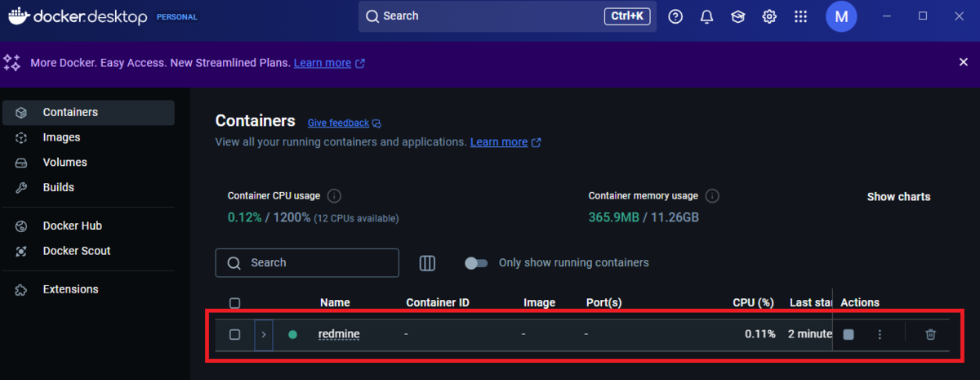The height and width of the screenshot is (380, 980).
Task: Click Show charts button
Action: (898, 197)
